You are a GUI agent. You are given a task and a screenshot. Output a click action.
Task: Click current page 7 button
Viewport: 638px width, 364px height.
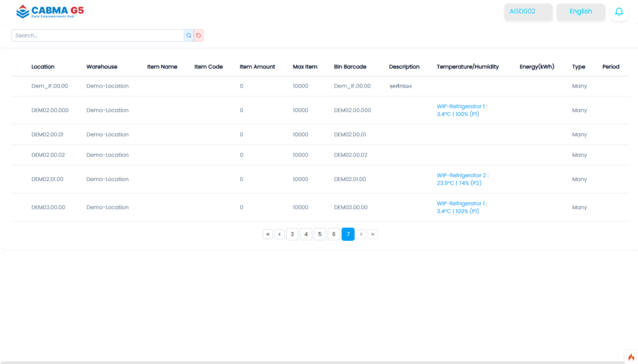348,234
